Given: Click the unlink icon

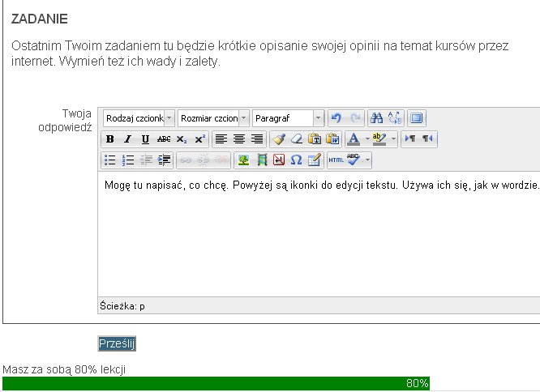Looking at the screenshot, I should (x=204, y=160).
